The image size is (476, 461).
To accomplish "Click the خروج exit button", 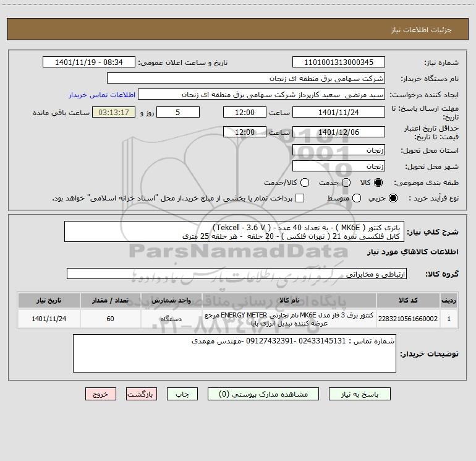I will click(101, 394).
